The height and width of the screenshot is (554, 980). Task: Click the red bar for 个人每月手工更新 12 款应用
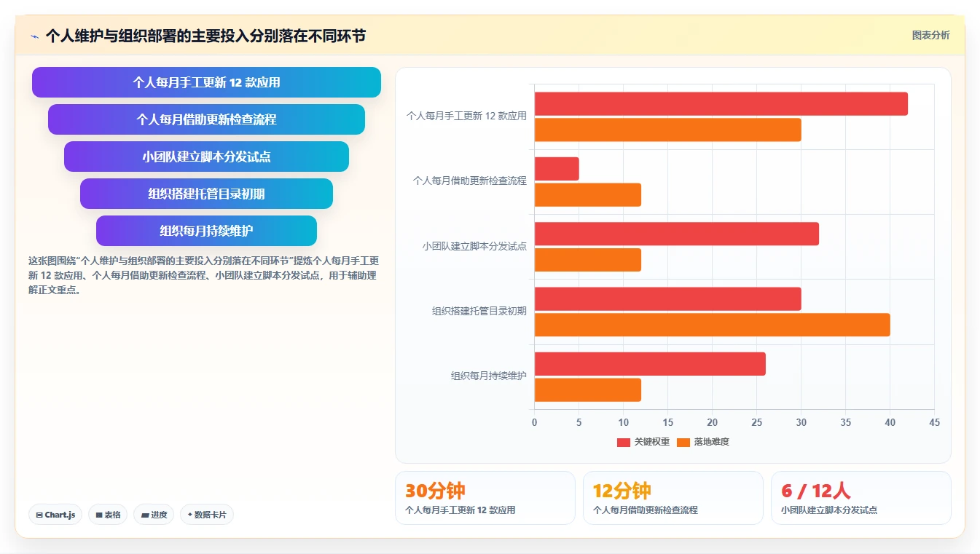[721, 104]
